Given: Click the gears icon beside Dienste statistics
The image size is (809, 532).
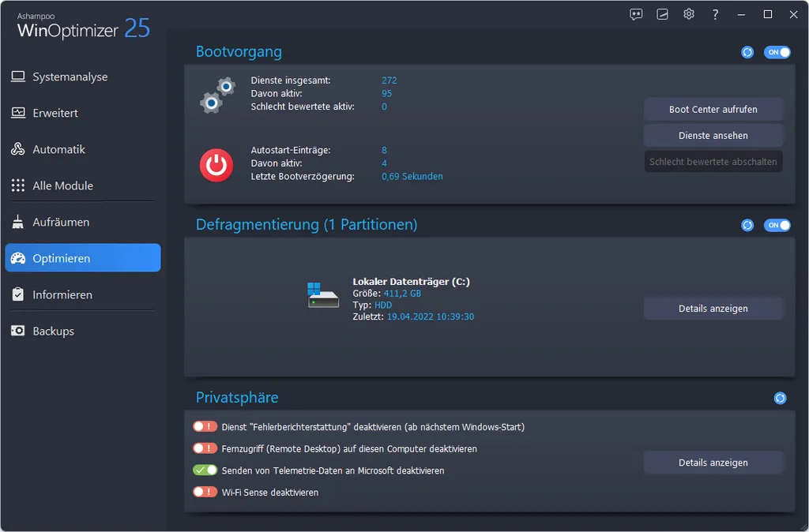Looking at the screenshot, I should pos(216,95).
